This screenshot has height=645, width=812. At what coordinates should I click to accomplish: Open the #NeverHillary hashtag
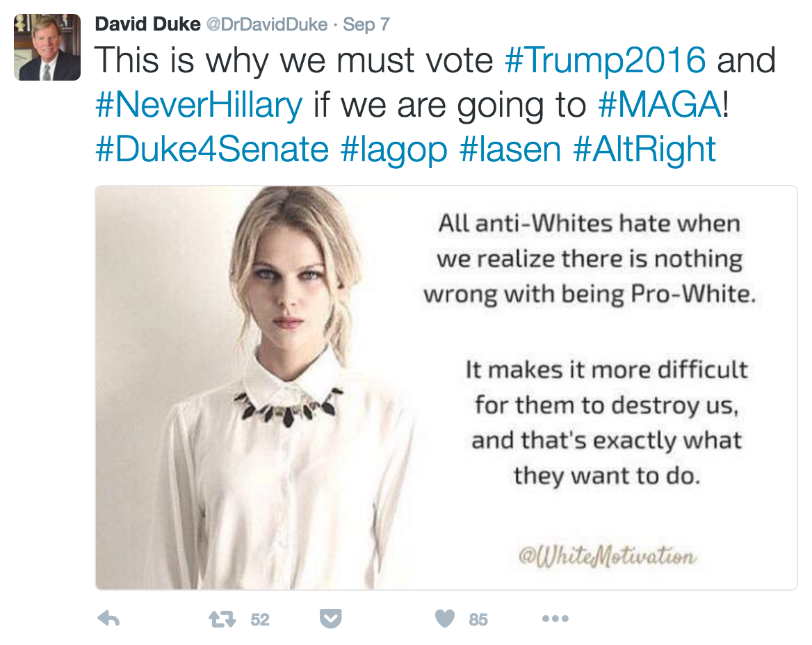[x=199, y=105]
